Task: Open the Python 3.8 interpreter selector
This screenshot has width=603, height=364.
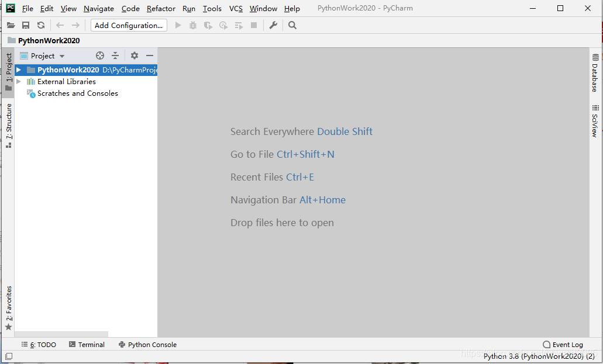Action: click(539, 356)
